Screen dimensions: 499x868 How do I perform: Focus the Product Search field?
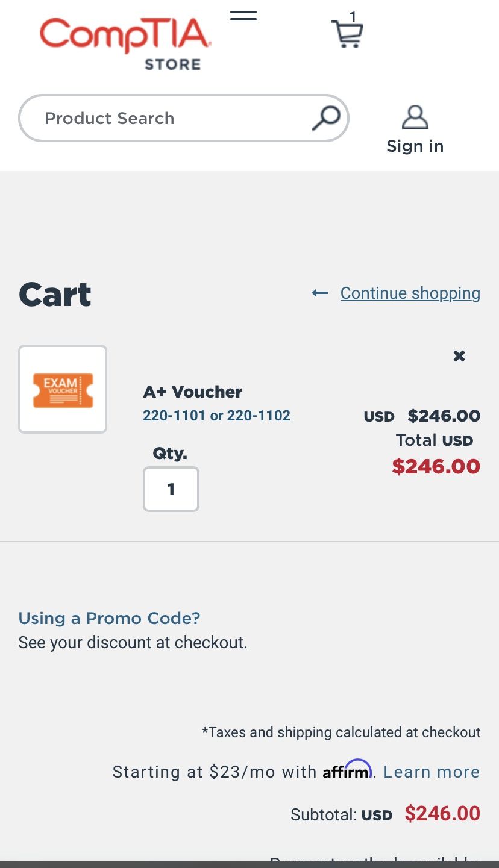pyautogui.click(x=169, y=118)
